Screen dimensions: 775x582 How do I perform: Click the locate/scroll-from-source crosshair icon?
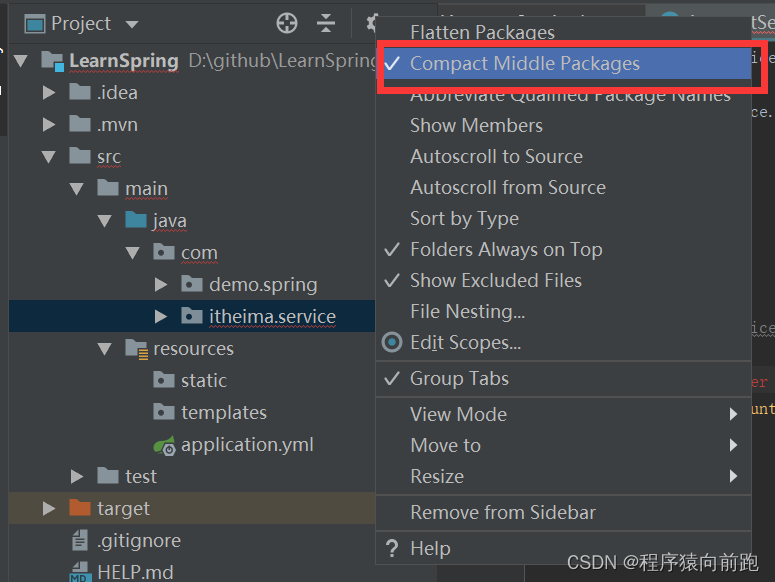click(287, 23)
